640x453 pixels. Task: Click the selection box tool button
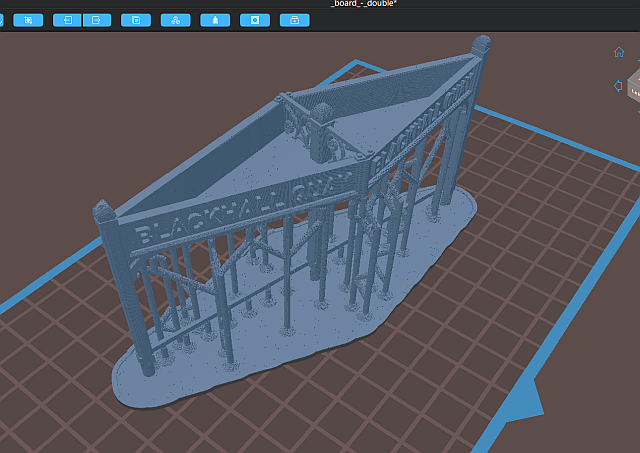pyautogui.click(x=28, y=20)
